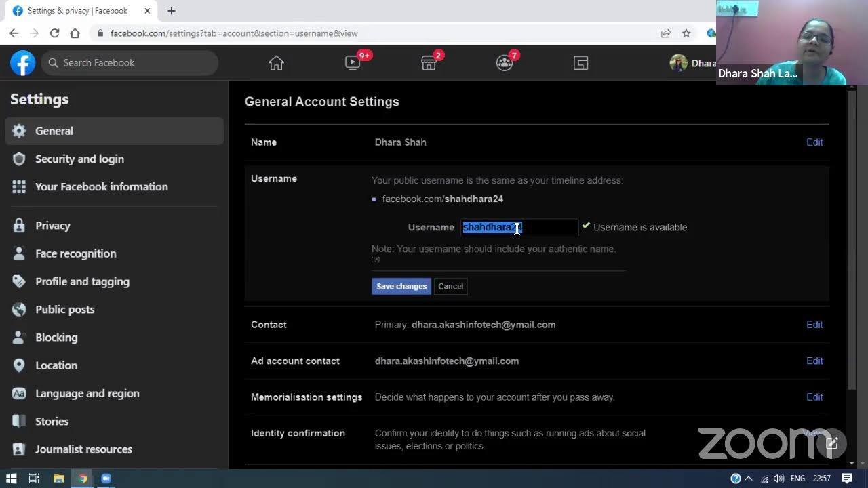868x488 pixels.
Task: Click primary email dhara.akashinfotech@ymail.com in Contact
Action: 484,325
